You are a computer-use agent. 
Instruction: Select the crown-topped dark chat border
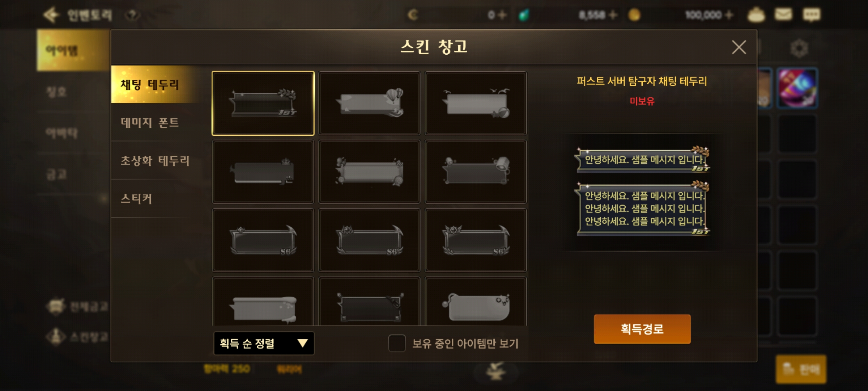(263, 172)
